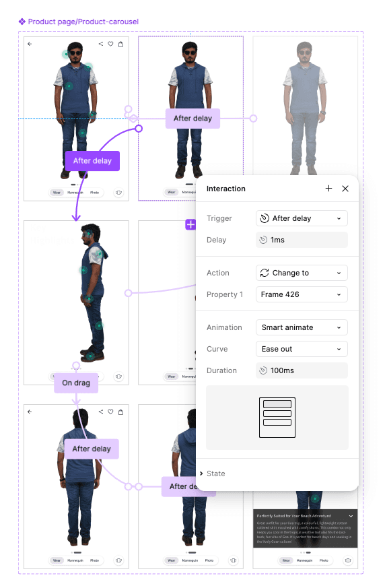Click the component icon beside Product page/Product-carousel
The height and width of the screenshot is (588, 385).
[22, 22]
